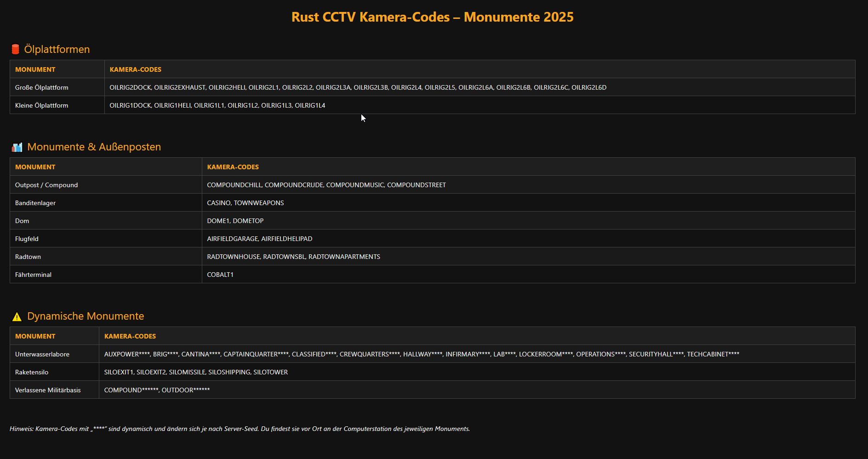The height and width of the screenshot is (459, 868).
Task: Select the DOME1, DOMETOP codes cell
Action: (235, 221)
